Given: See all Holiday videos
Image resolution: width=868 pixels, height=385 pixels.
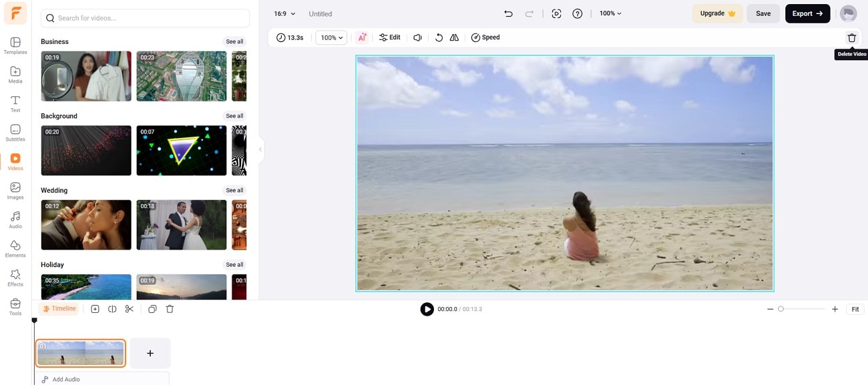Looking at the screenshot, I should 234,265.
